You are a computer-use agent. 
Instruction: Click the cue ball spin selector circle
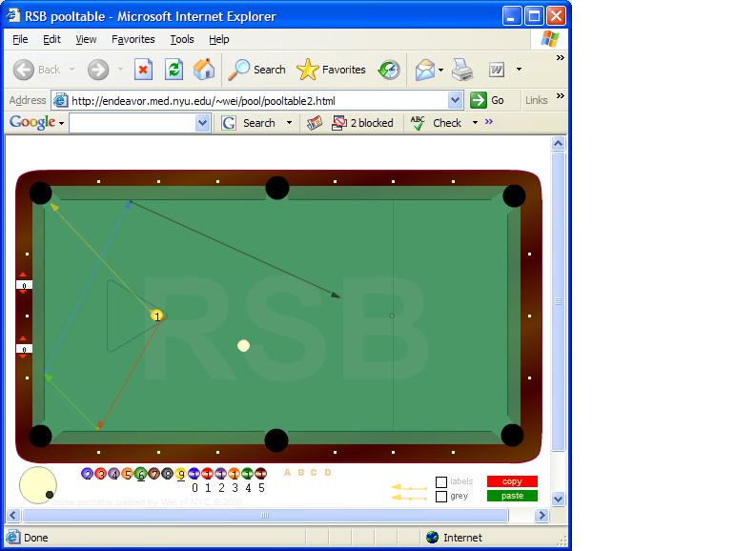pos(38,485)
